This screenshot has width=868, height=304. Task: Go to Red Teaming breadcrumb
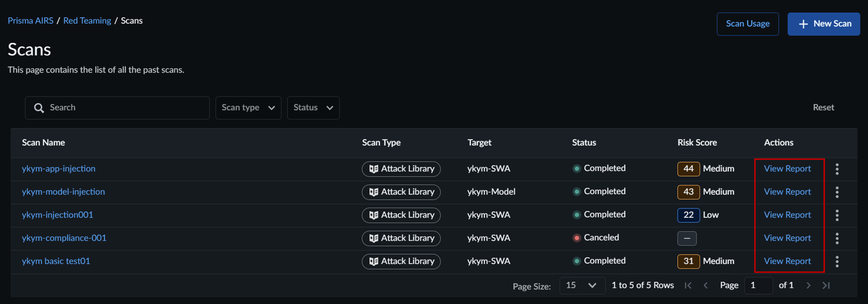pyautogui.click(x=87, y=21)
